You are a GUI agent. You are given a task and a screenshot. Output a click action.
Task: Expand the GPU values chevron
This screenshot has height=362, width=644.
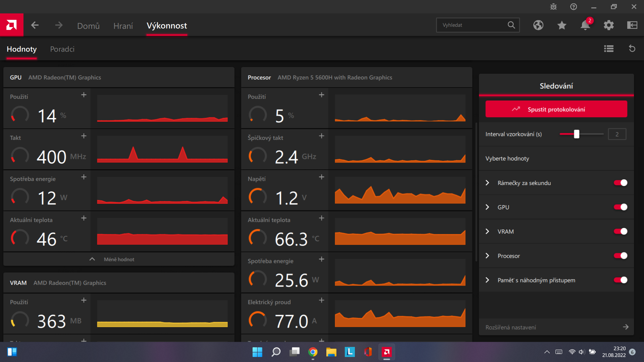point(487,207)
